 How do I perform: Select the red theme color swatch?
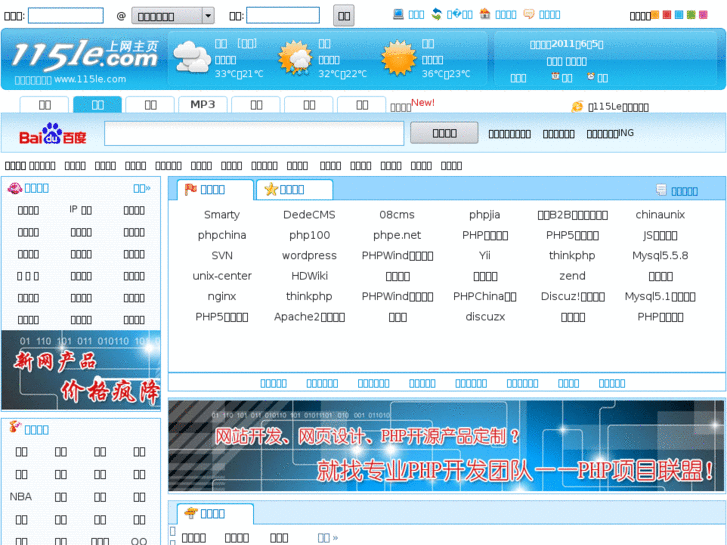pyautogui.click(x=667, y=15)
